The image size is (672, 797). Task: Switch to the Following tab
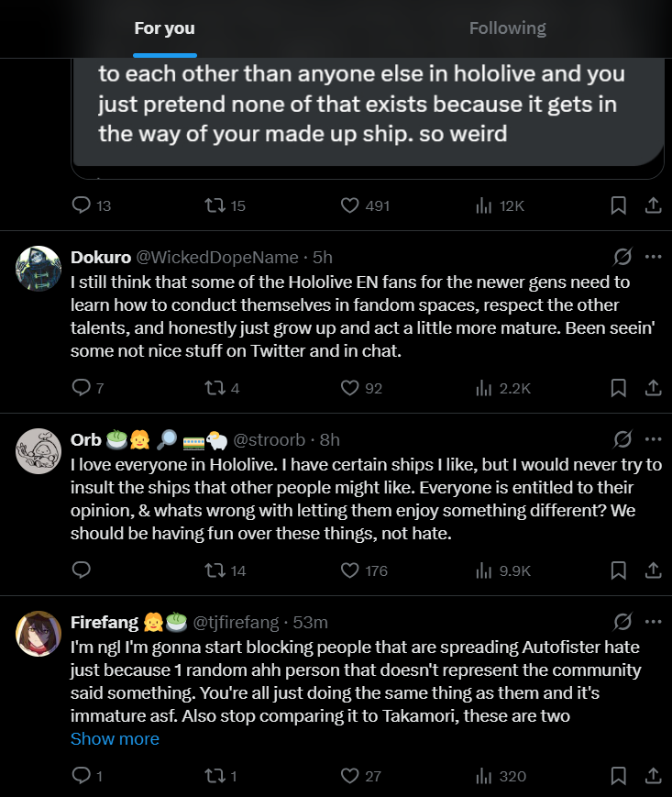[x=507, y=28]
